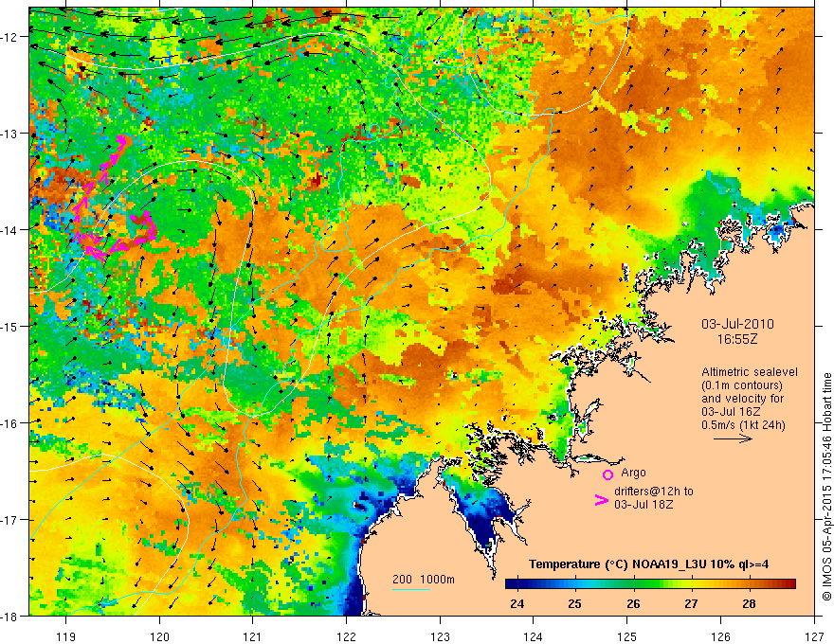The width and height of the screenshot is (834, 644).
Task: Click the colorbar tick label 28
Action: pos(749,603)
